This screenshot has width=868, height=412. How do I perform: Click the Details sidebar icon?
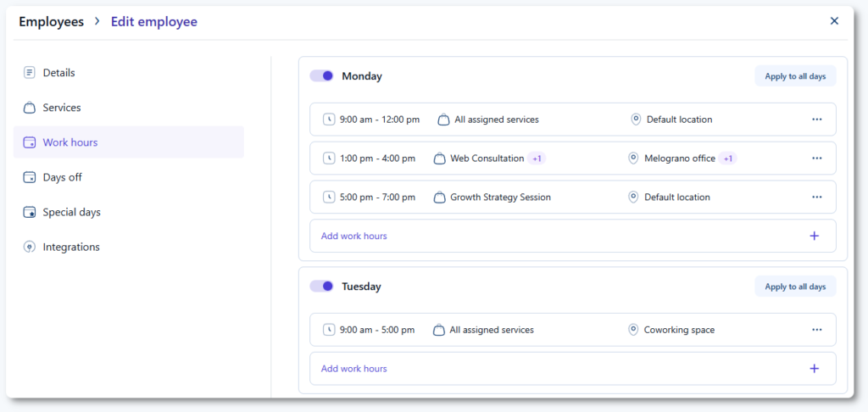coord(30,73)
